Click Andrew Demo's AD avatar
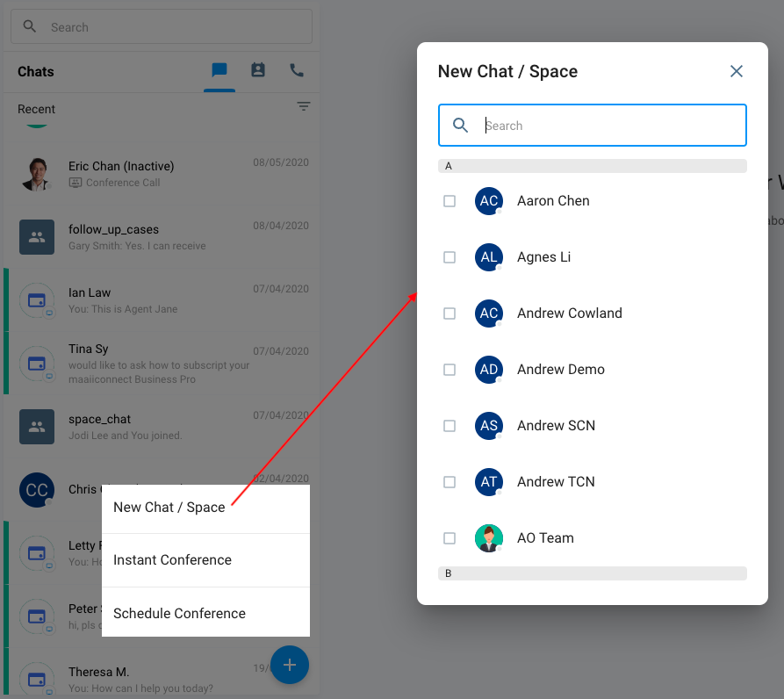The height and width of the screenshot is (699, 784). pos(488,370)
